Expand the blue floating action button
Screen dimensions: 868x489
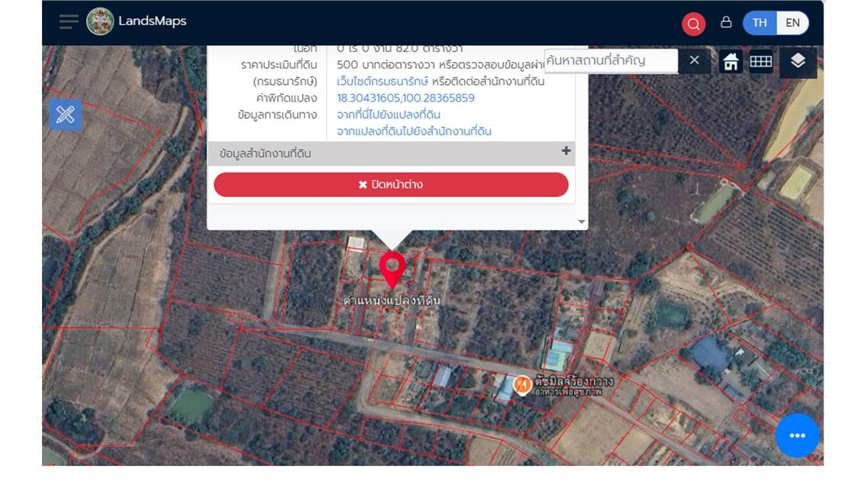[x=797, y=435]
